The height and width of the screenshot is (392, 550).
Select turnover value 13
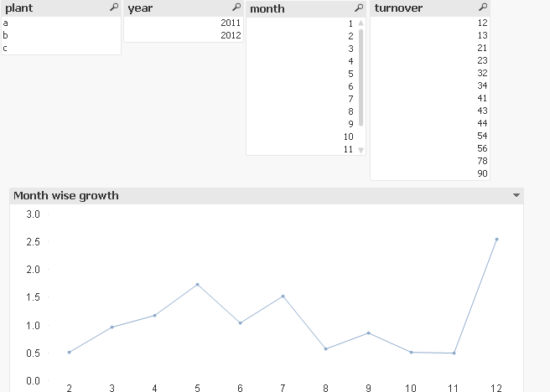[x=430, y=35]
